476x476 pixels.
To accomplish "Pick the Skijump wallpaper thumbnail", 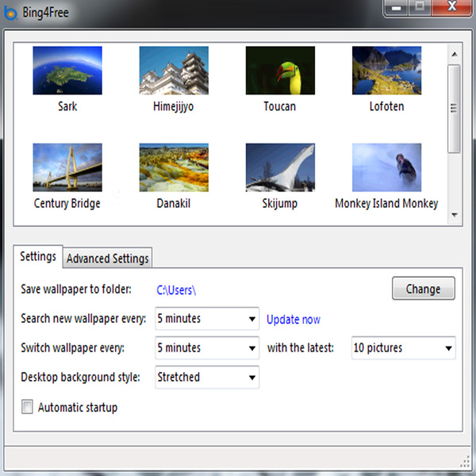I will pyautogui.click(x=280, y=167).
